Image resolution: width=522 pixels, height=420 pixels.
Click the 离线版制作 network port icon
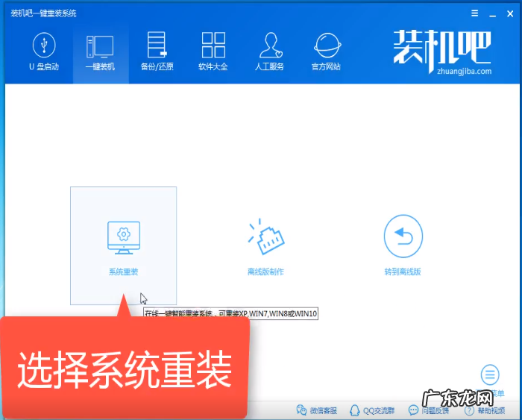266,236
